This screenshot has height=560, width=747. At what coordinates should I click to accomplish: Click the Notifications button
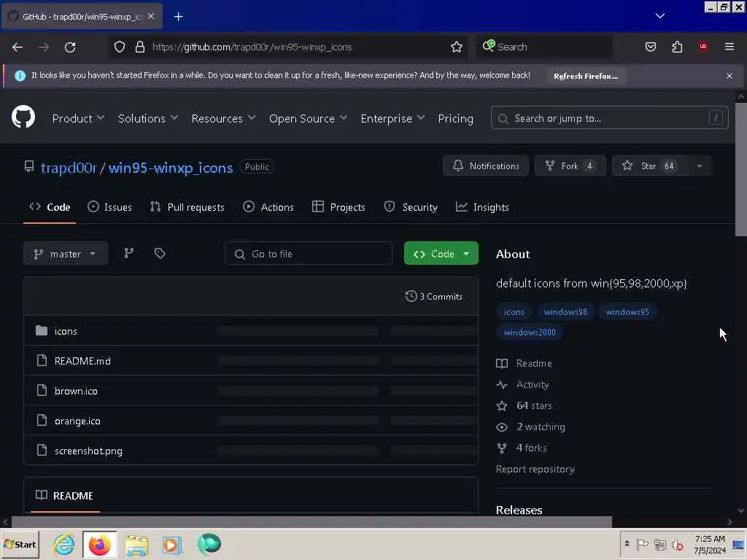(x=485, y=166)
